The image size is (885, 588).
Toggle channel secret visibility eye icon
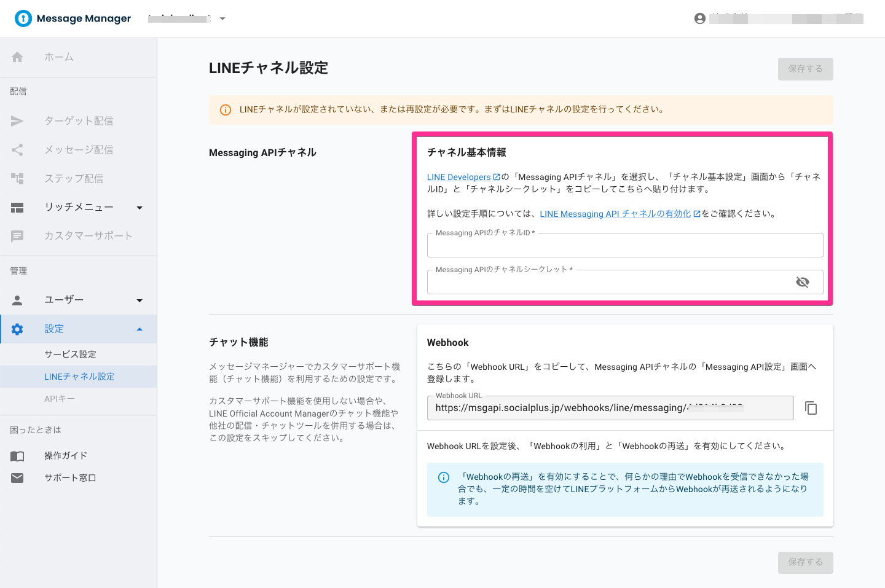[803, 282]
